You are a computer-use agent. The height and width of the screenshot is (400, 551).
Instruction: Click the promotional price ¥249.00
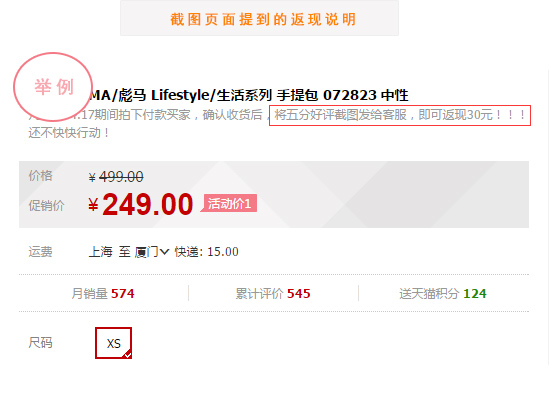click(x=141, y=204)
